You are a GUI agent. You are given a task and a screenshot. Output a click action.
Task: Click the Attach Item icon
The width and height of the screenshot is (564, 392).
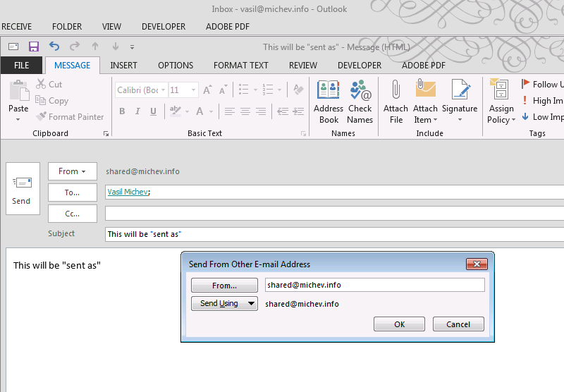(425, 102)
